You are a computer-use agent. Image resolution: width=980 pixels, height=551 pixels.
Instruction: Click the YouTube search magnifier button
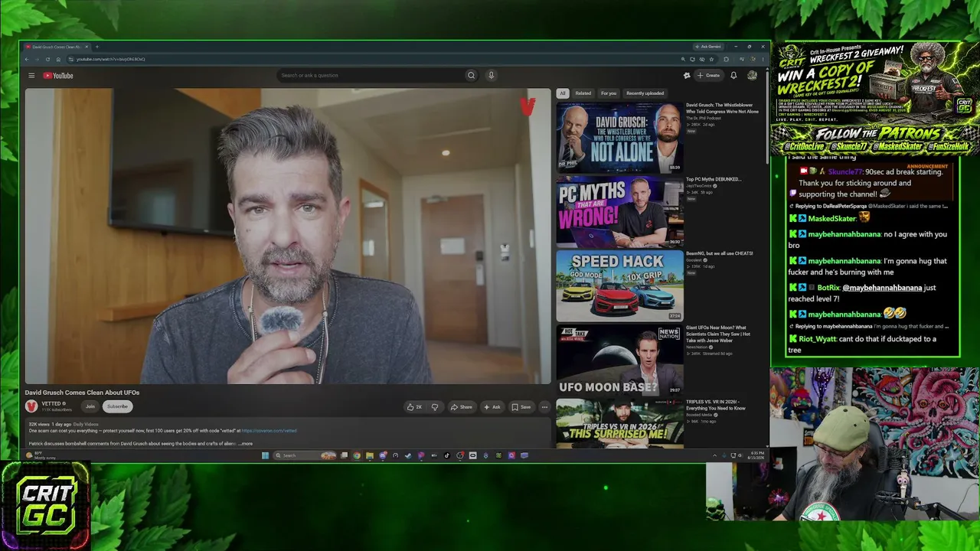coord(471,76)
